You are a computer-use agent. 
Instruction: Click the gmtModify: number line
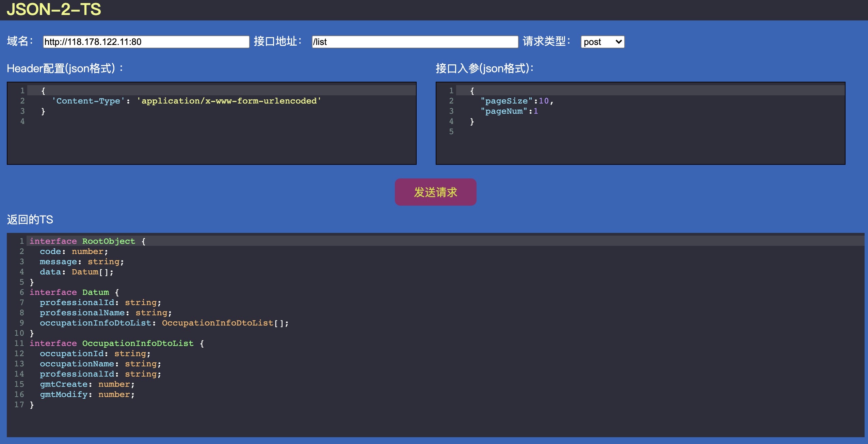click(87, 395)
